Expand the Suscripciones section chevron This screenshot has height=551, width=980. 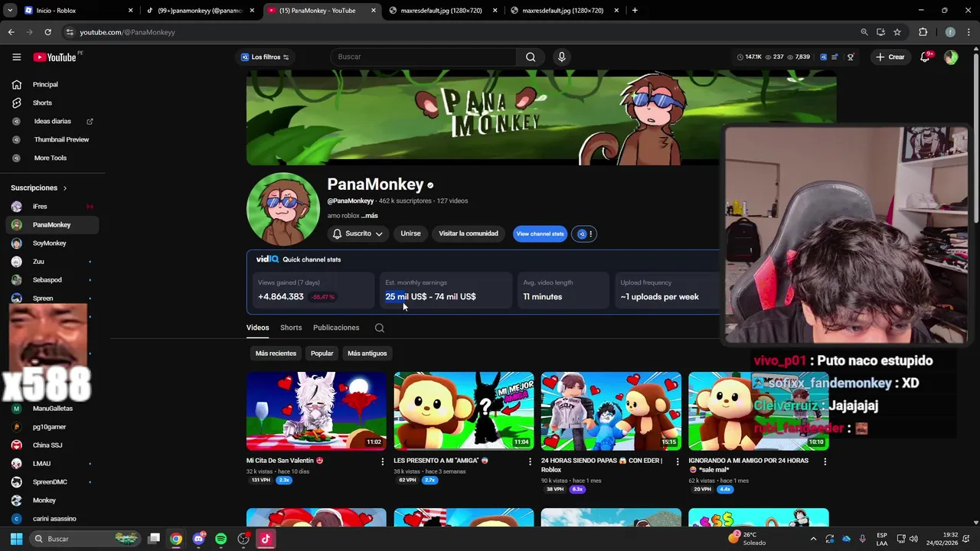(65, 187)
